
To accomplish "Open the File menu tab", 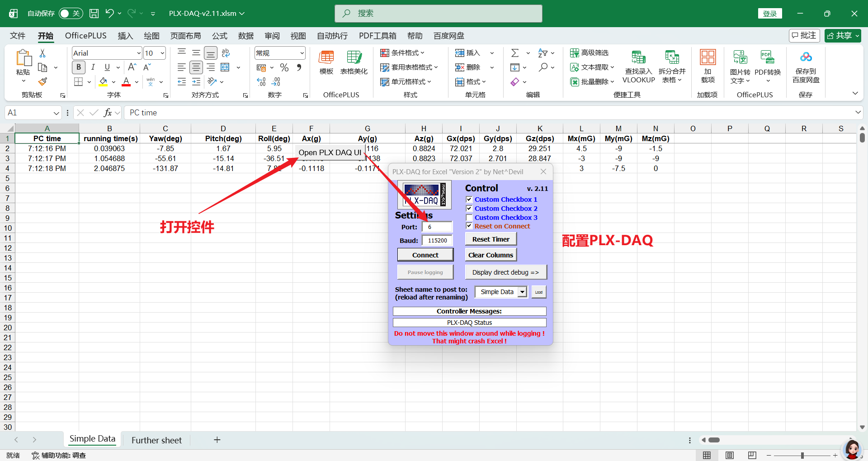I will tap(18, 36).
